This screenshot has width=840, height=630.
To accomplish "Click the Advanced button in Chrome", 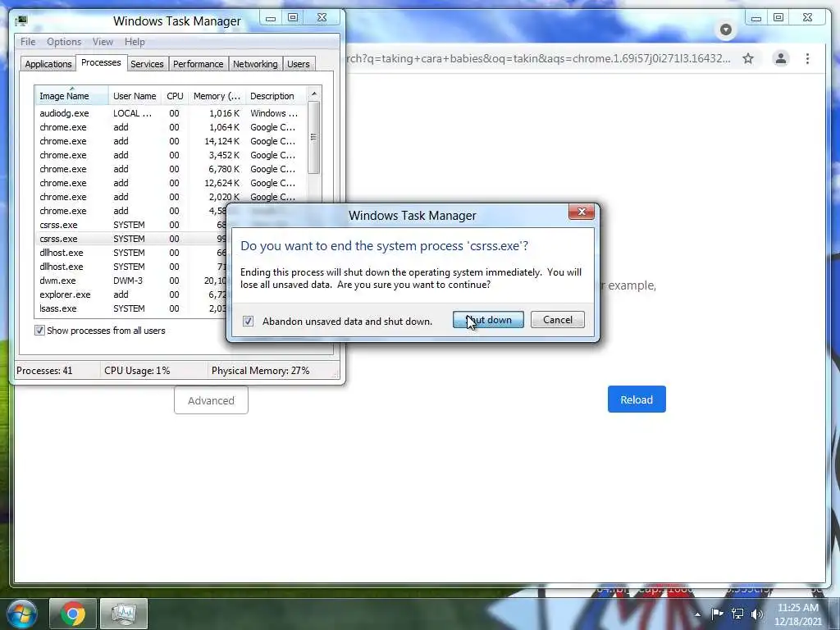I will [x=211, y=400].
